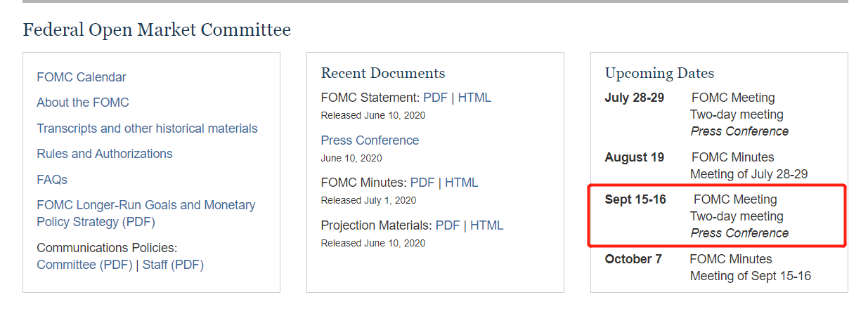This screenshot has height=323, width=868.
Task: Click the About the FOMC link
Action: 83,103
